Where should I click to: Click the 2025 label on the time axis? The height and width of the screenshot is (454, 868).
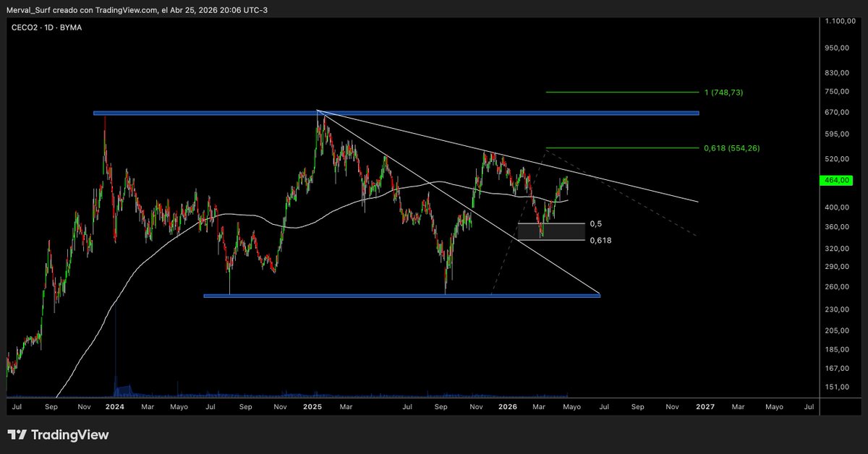[312, 407]
